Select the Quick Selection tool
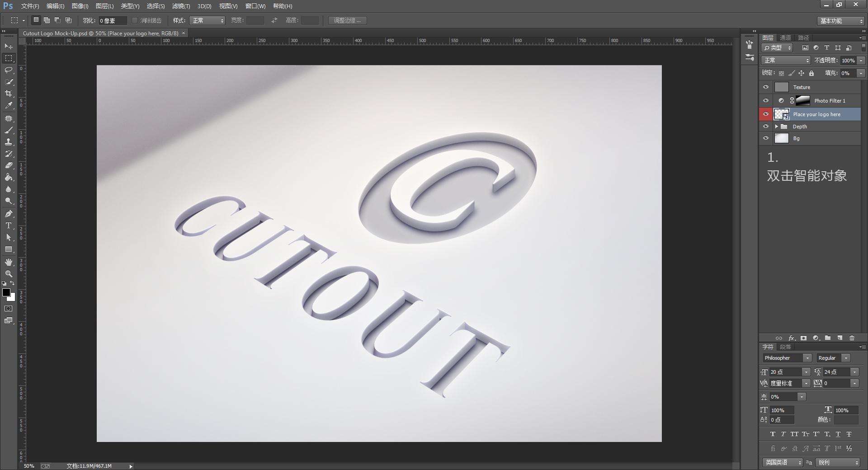Image resolution: width=868 pixels, height=470 pixels. pos(9,82)
